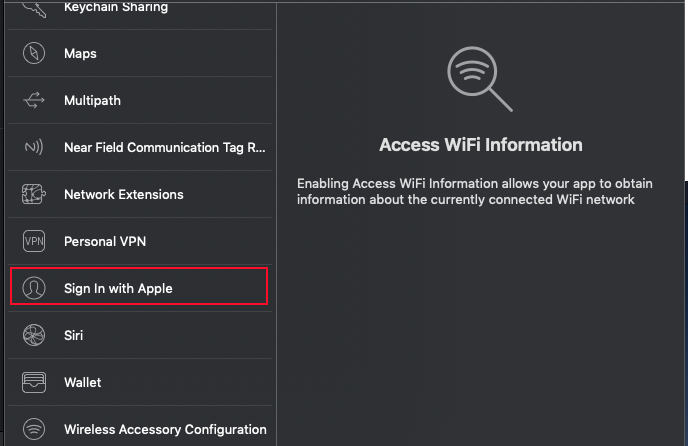This screenshot has height=446, width=688.
Task: Pick the Network Extensions label
Action: point(123,194)
